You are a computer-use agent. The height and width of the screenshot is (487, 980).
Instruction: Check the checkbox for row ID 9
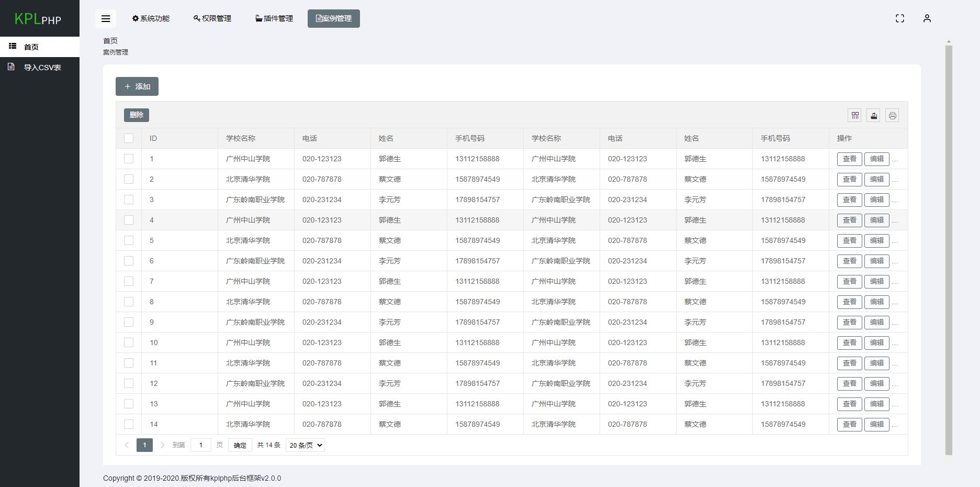[x=129, y=322]
